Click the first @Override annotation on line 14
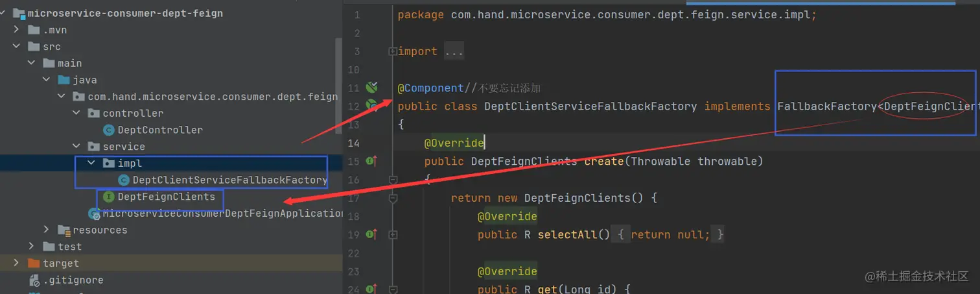The image size is (980, 294). (x=454, y=143)
